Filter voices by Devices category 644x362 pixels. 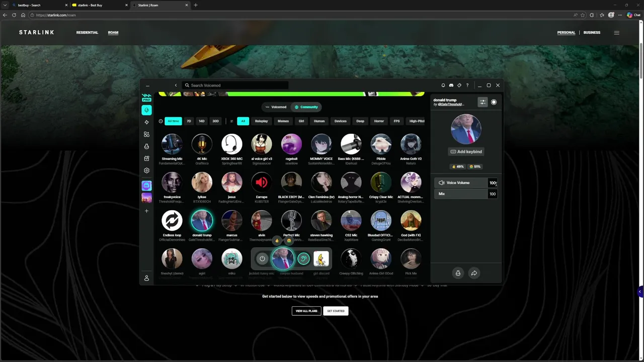coord(341,121)
